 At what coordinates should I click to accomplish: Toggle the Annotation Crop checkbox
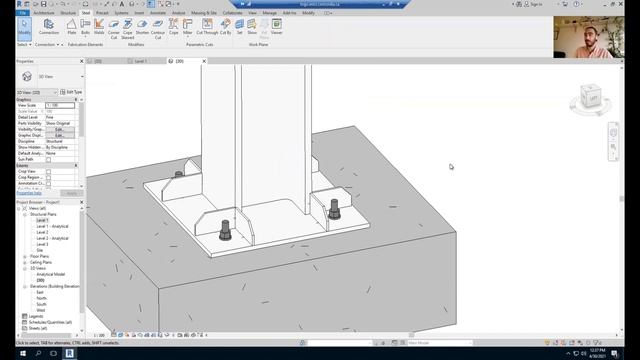coord(48,184)
